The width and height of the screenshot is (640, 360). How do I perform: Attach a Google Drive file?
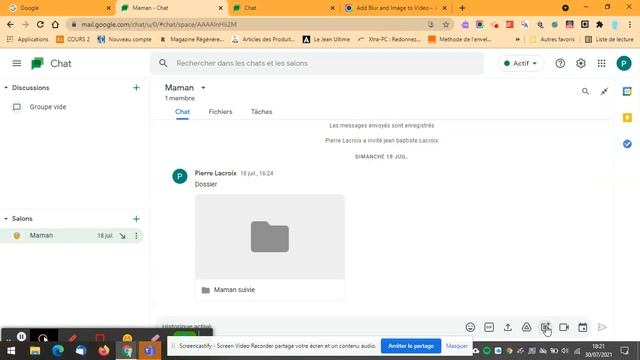527,327
